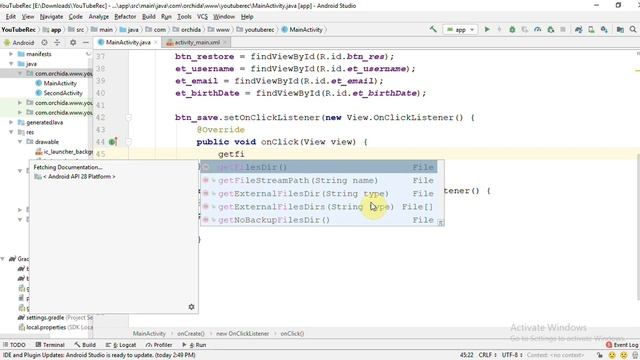Choose getExternalFilesDirs(String type) suggestion
Viewport: 640px width, 360px height.
click(x=319, y=207)
